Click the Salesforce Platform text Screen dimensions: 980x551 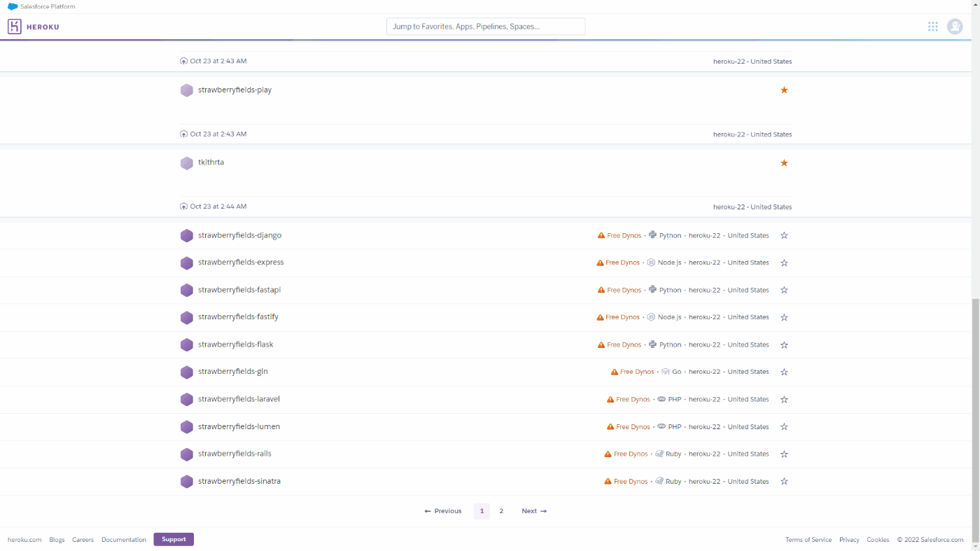tap(48, 6)
